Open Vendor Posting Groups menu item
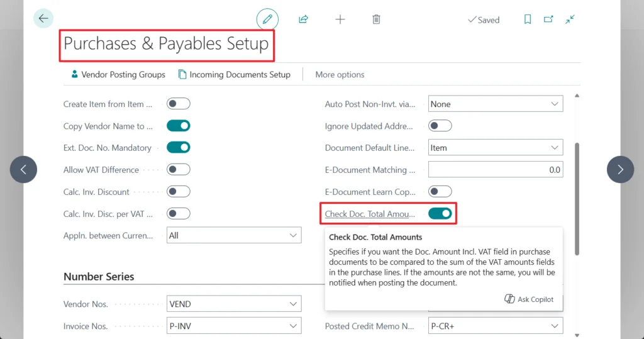 [x=117, y=74]
